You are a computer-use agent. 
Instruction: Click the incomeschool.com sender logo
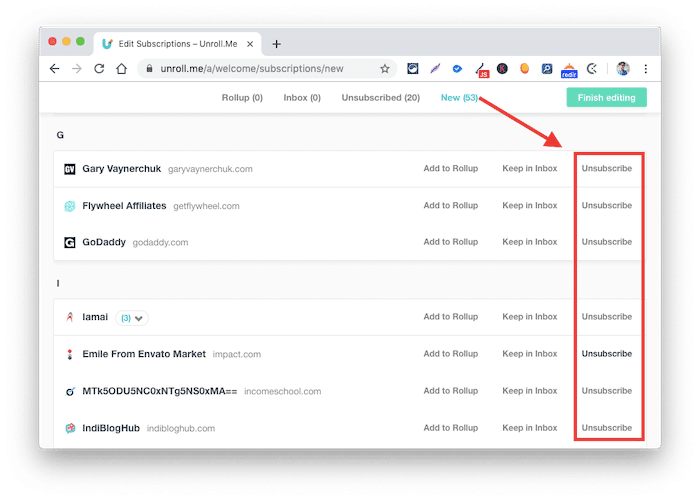point(70,392)
